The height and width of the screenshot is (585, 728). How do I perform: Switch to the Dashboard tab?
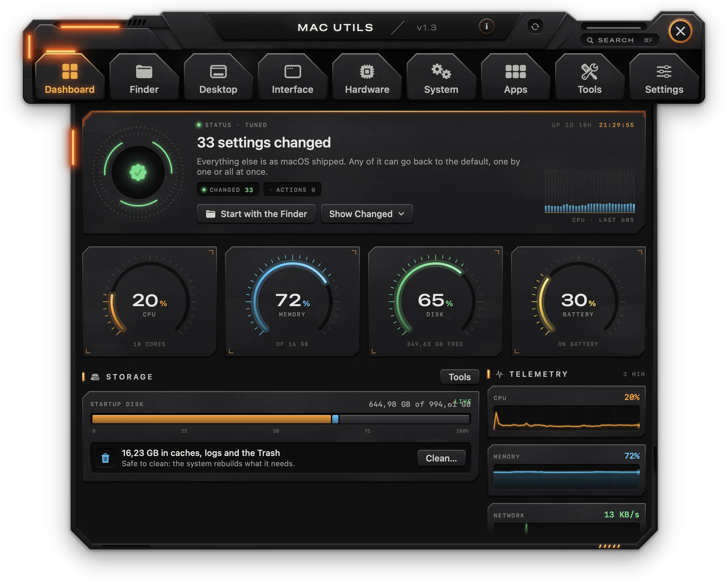70,77
